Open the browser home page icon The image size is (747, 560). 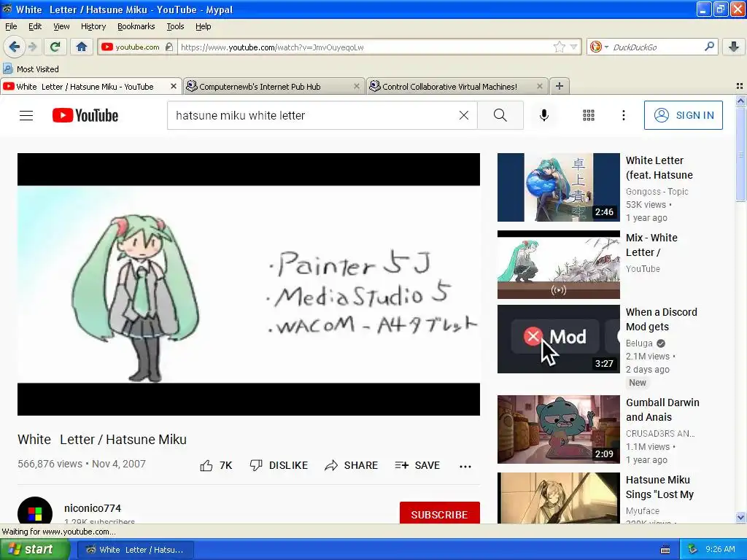[x=82, y=47]
